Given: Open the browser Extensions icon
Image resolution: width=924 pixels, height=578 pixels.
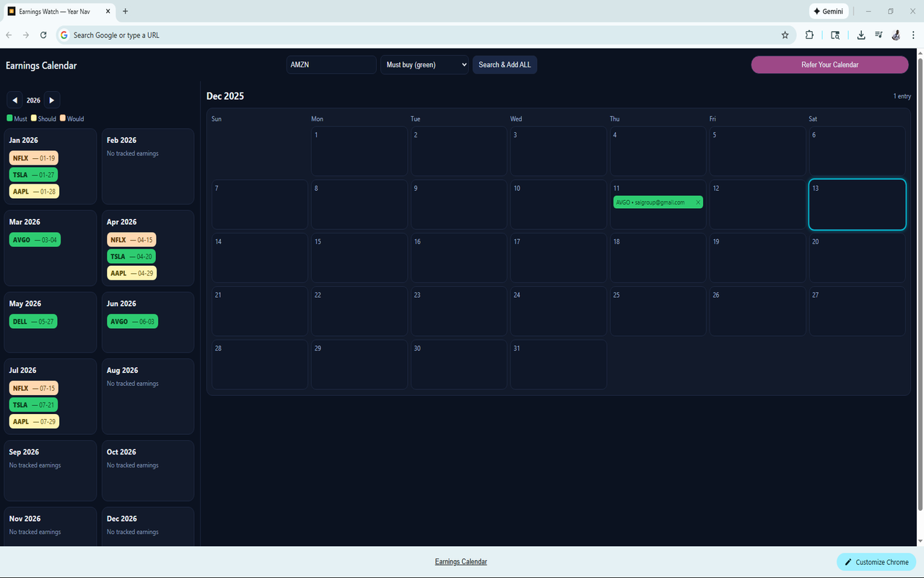Looking at the screenshot, I should (x=809, y=35).
